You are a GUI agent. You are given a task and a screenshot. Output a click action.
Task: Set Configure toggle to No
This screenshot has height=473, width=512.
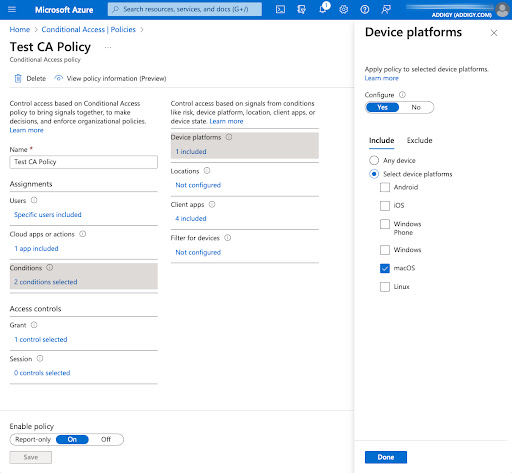tap(416, 107)
